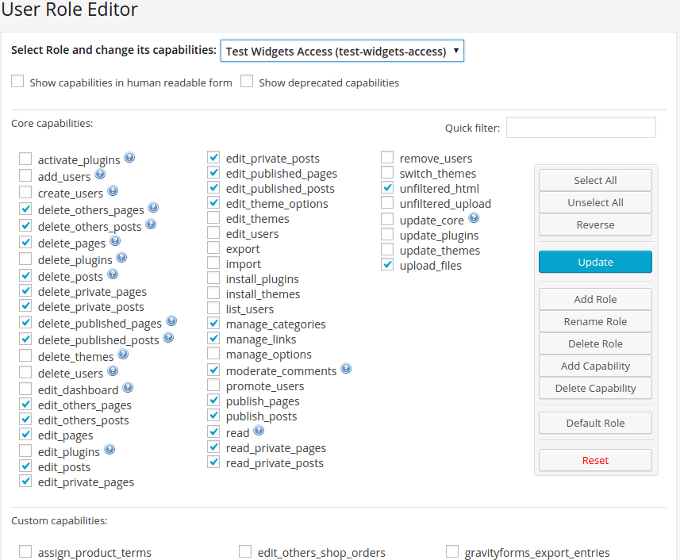
Task: Open help icon beside update_core
Action: [x=474, y=217]
